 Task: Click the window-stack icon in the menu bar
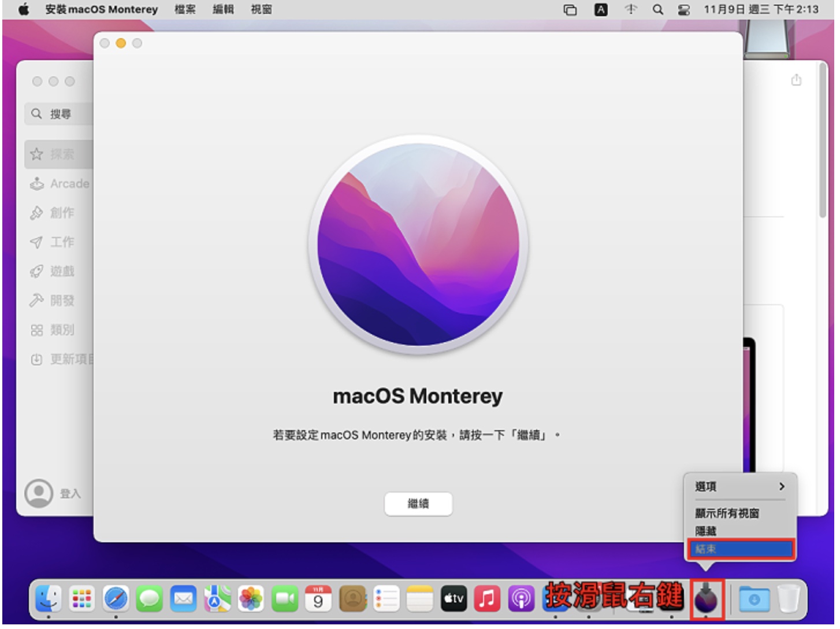point(570,10)
